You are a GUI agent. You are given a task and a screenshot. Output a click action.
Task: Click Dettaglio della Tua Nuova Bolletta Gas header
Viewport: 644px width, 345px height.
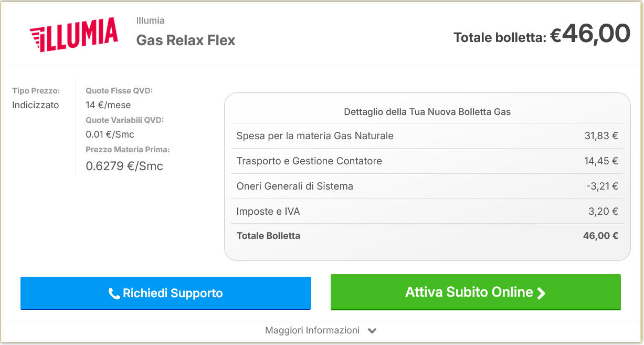(427, 112)
